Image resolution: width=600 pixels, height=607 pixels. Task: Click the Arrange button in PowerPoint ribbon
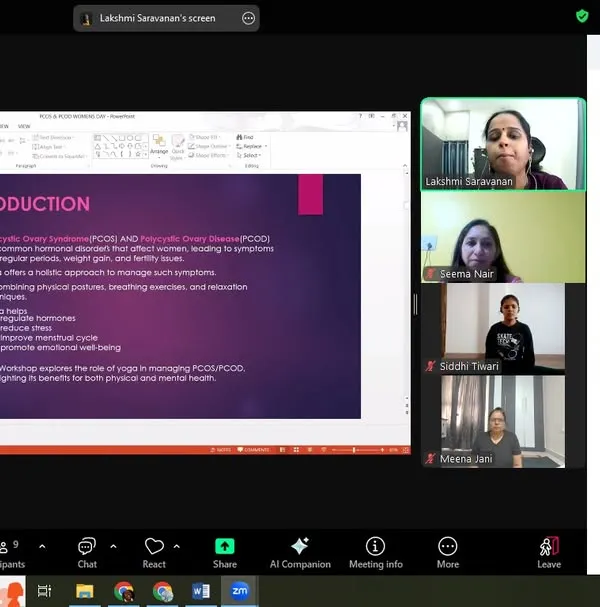coord(159,145)
